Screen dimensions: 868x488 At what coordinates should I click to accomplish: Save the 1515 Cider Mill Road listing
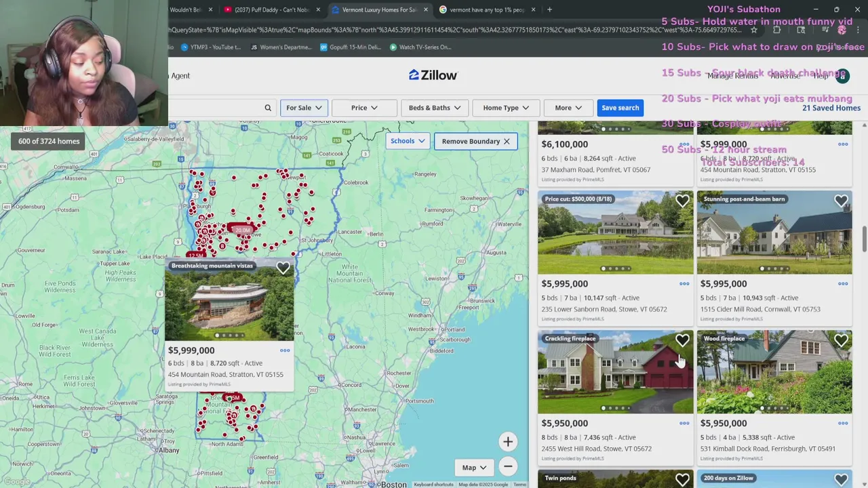841,201
